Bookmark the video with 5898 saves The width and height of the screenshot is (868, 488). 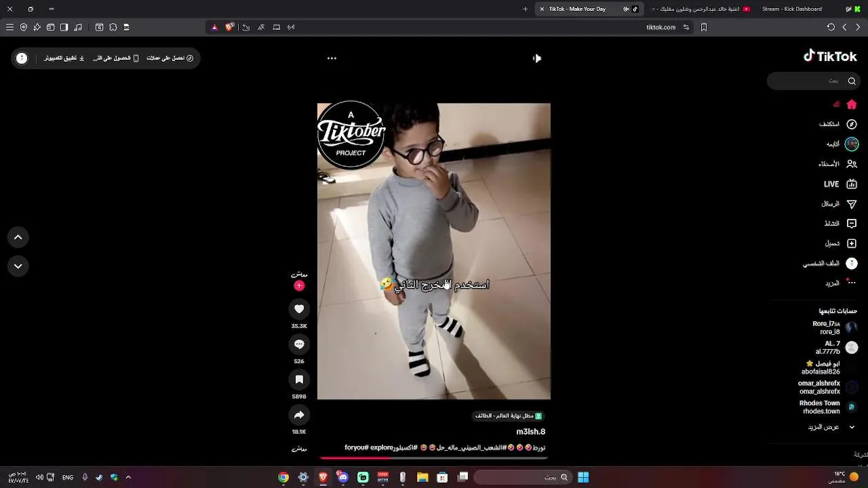point(299,380)
